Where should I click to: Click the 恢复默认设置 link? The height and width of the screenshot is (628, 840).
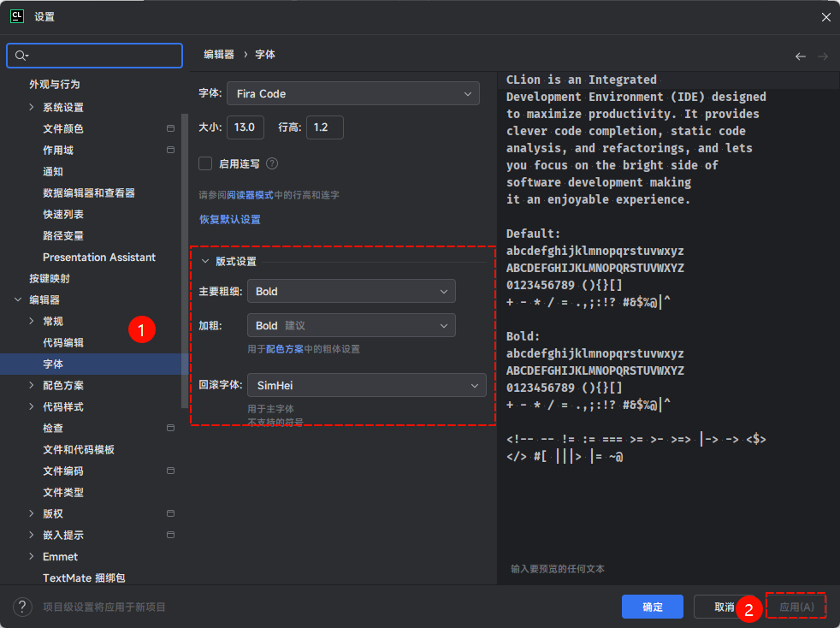[x=230, y=220]
